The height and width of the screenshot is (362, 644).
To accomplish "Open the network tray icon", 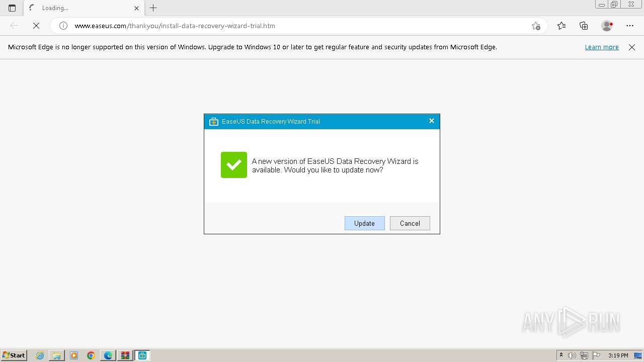I will (584, 355).
